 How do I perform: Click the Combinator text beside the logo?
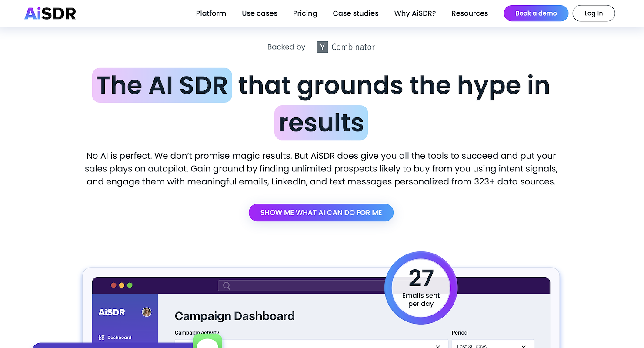[x=353, y=47]
